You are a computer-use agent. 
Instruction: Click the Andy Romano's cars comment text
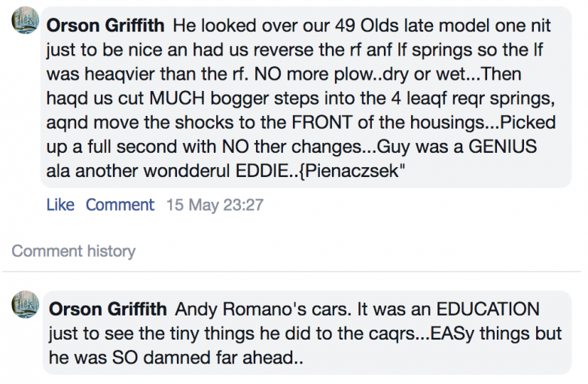click(x=305, y=334)
